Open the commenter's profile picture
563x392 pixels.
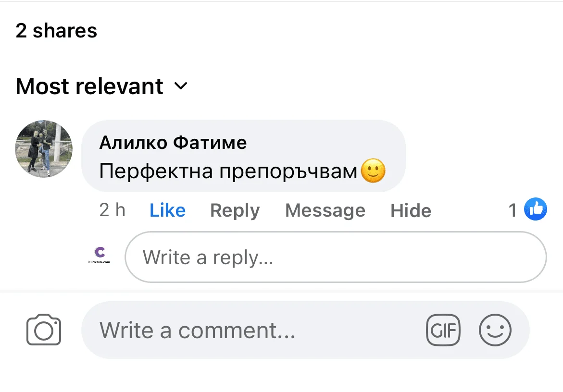point(44,149)
